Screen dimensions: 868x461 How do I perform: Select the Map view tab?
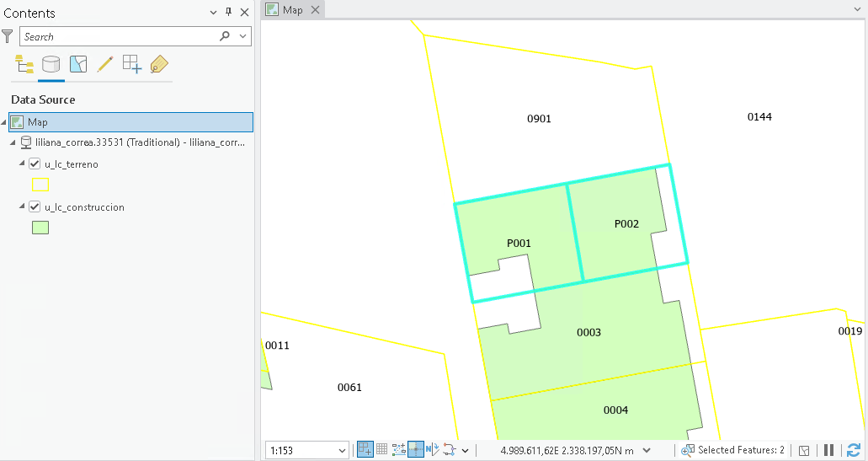click(293, 10)
